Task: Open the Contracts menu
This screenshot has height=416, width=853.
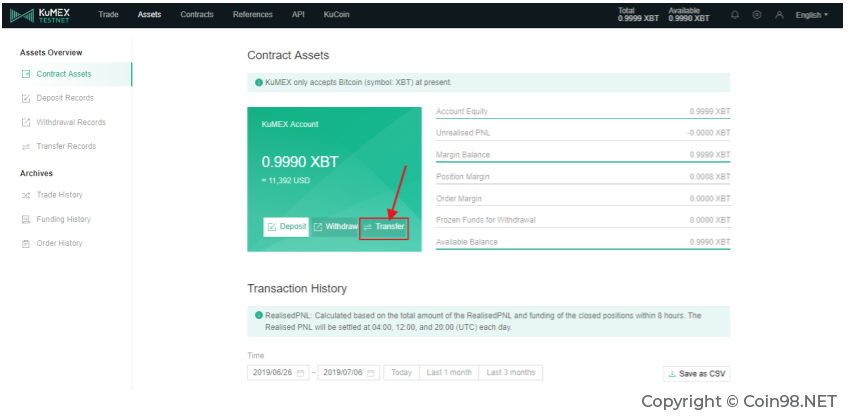Action: (197, 15)
